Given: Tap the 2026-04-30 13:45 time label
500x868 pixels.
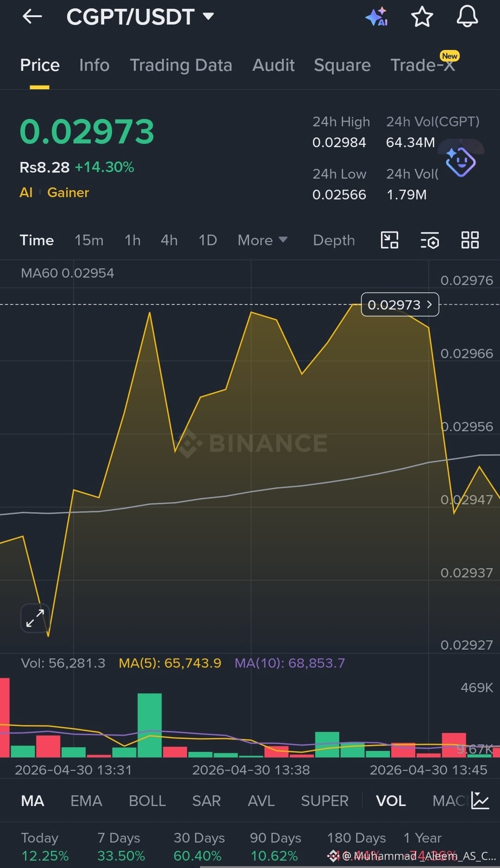Looking at the screenshot, I should coord(428,770).
